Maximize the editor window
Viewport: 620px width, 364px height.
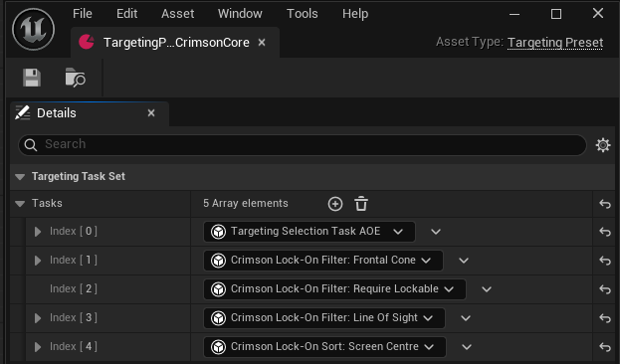tap(556, 14)
